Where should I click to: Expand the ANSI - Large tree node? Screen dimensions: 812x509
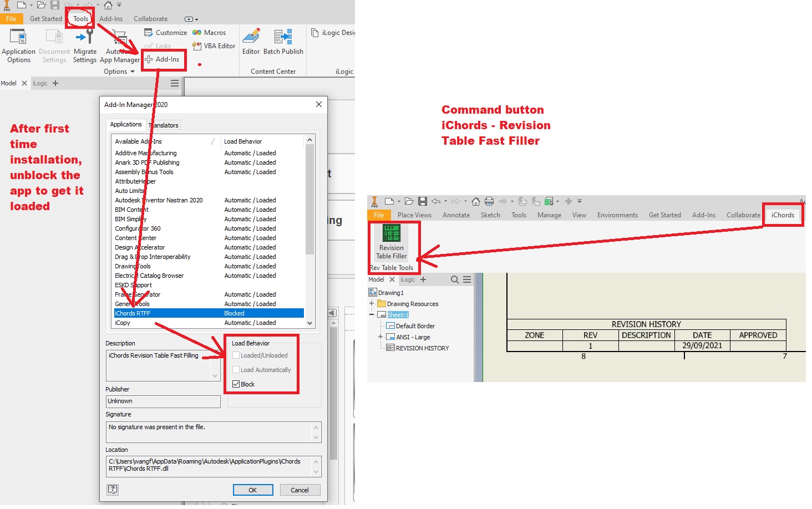click(380, 337)
